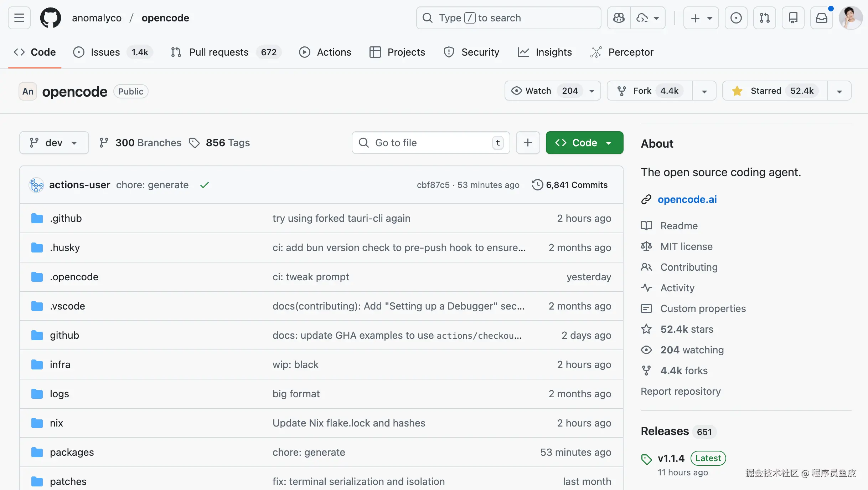This screenshot has height=490, width=868.
Task: Open the hamburger navigation menu
Action: 19,18
